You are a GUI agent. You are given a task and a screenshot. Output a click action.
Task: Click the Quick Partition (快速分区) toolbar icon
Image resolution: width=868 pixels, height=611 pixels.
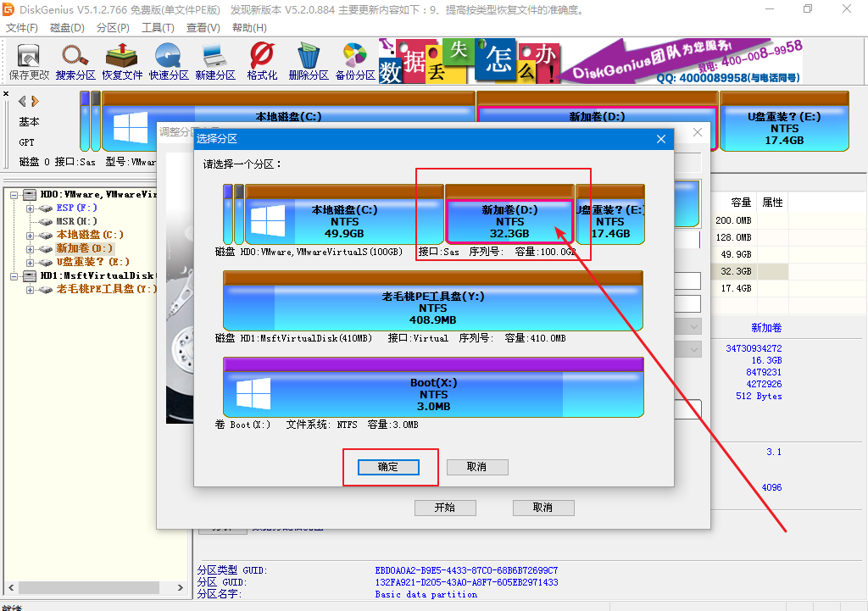pos(169,61)
